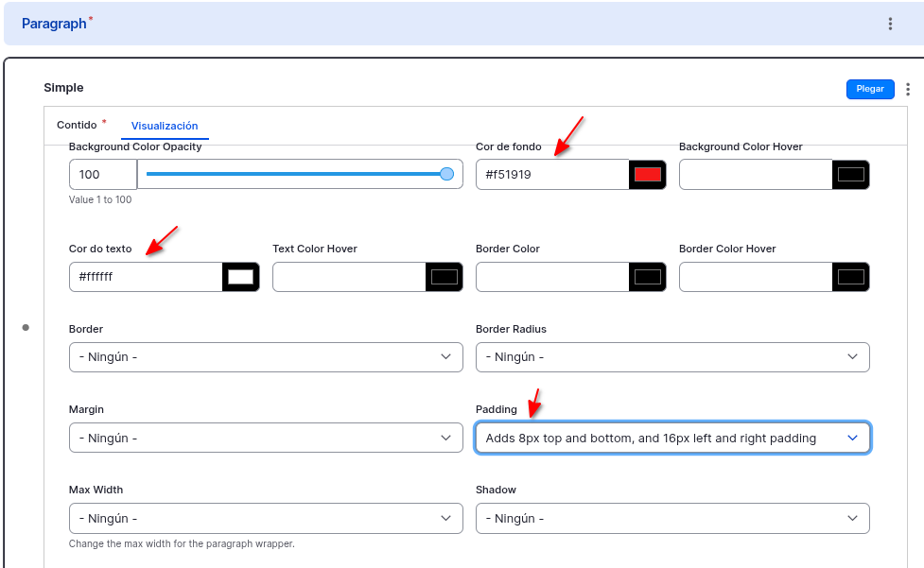Open the Text Color Hover swatch
This screenshot has width=924, height=568.
[x=445, y=277]
